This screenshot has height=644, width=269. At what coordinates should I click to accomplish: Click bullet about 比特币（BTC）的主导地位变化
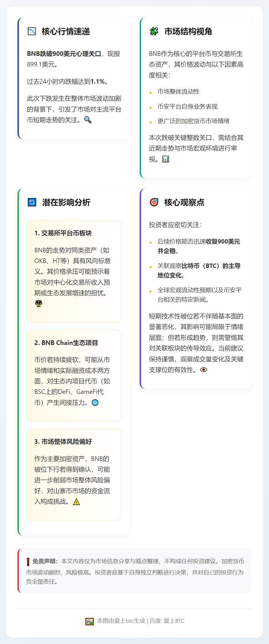pos(199,270)
